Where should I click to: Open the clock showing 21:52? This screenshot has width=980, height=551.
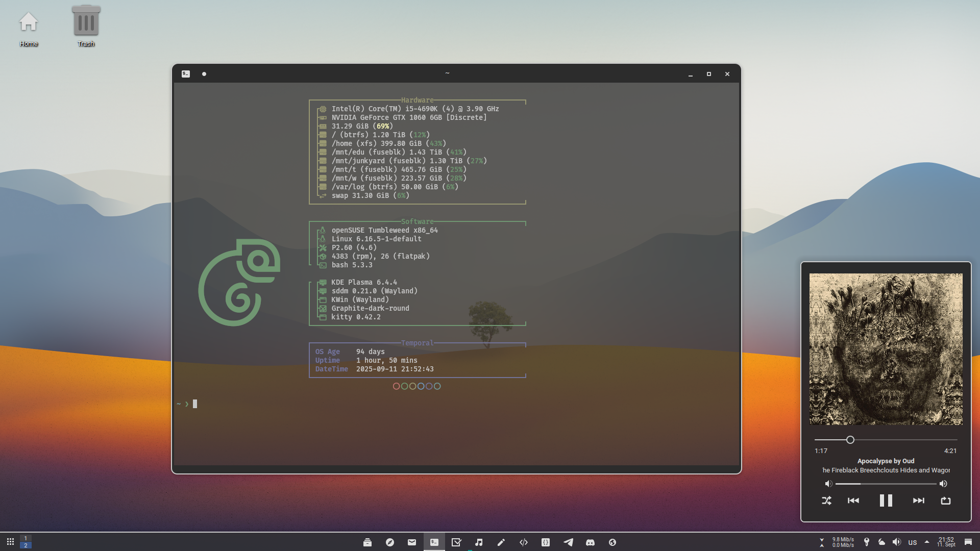946,542
